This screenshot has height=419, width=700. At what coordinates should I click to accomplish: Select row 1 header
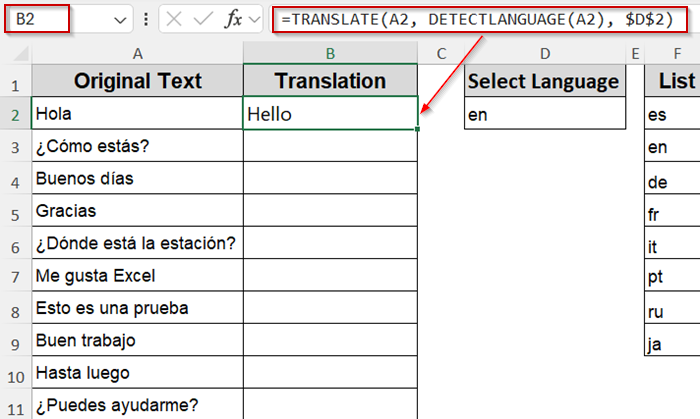16,81
